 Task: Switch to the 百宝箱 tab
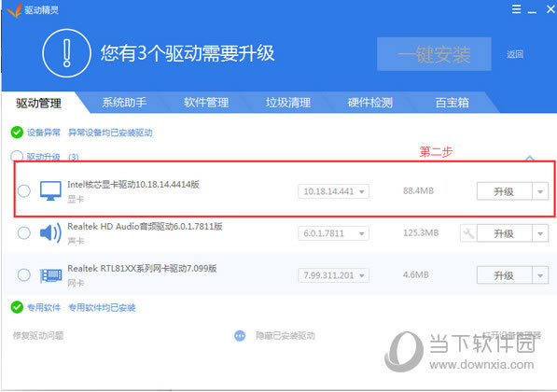[453, 103]
